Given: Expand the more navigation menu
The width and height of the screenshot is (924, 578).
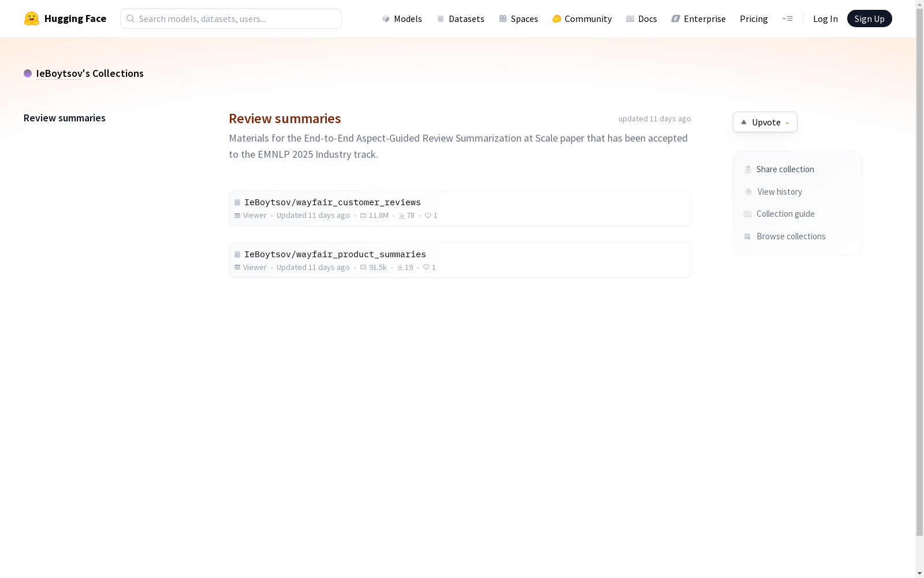Looking at the screenshot, I should coord(787,18).
